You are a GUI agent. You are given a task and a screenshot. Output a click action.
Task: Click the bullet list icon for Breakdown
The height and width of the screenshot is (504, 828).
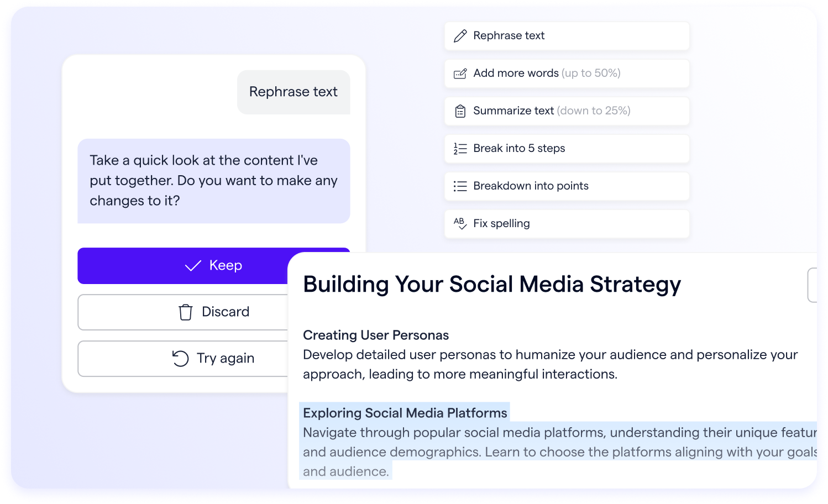tap(460, 186)
